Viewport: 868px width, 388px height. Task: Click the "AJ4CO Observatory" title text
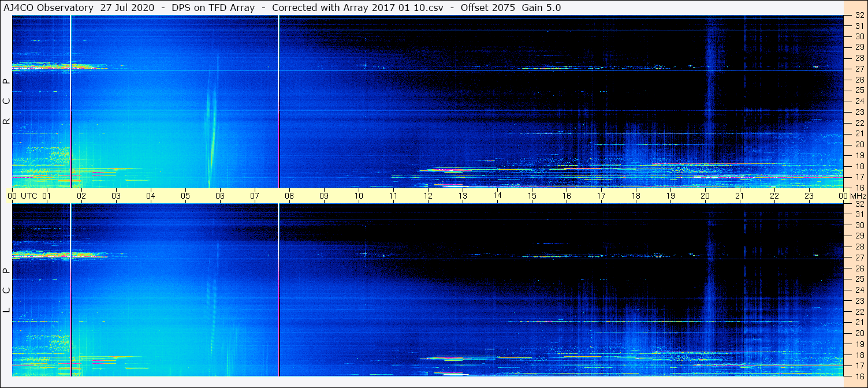(x=49, y=8)
